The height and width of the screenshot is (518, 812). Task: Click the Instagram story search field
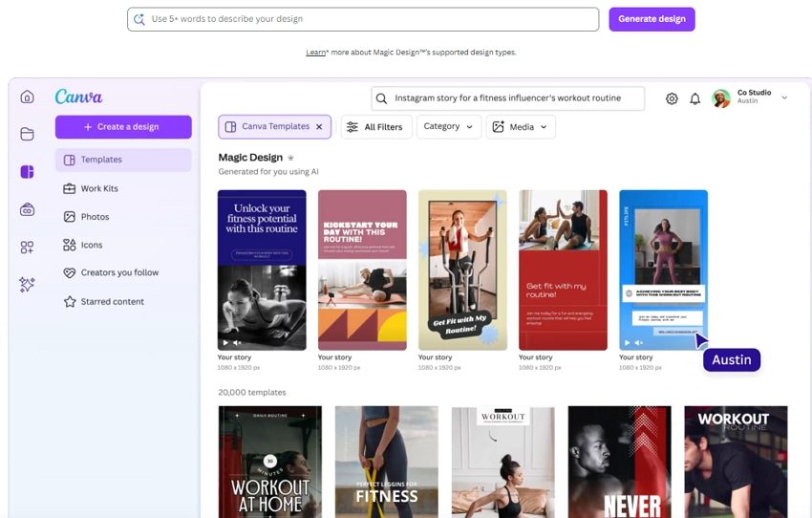508,98
